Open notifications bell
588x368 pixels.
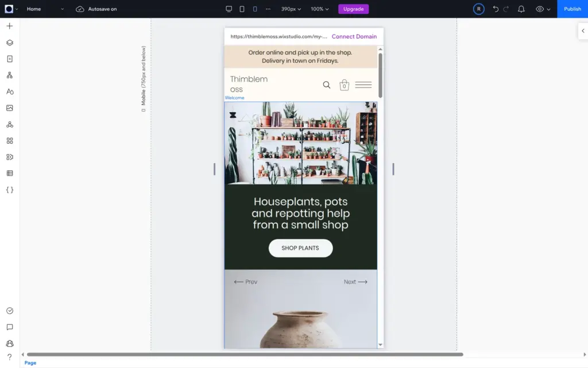(521, 9)
